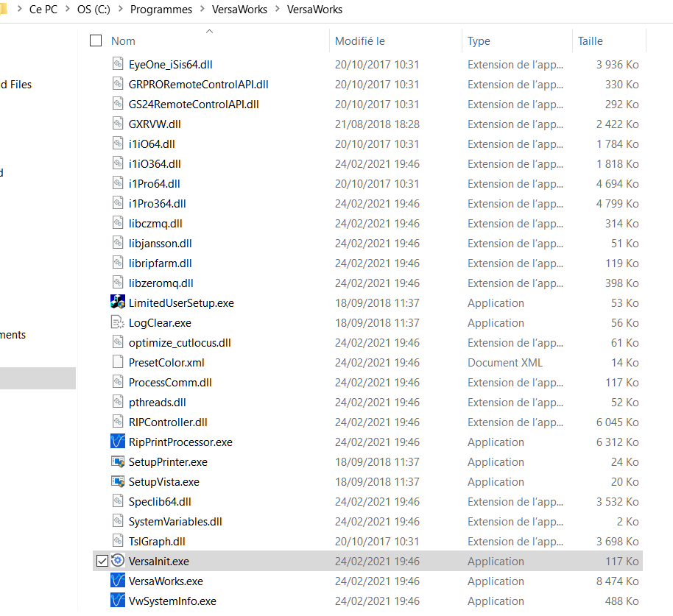
Task: Open the chevron between Ce PC and OS (C:)
Action: tap(68, 9)
